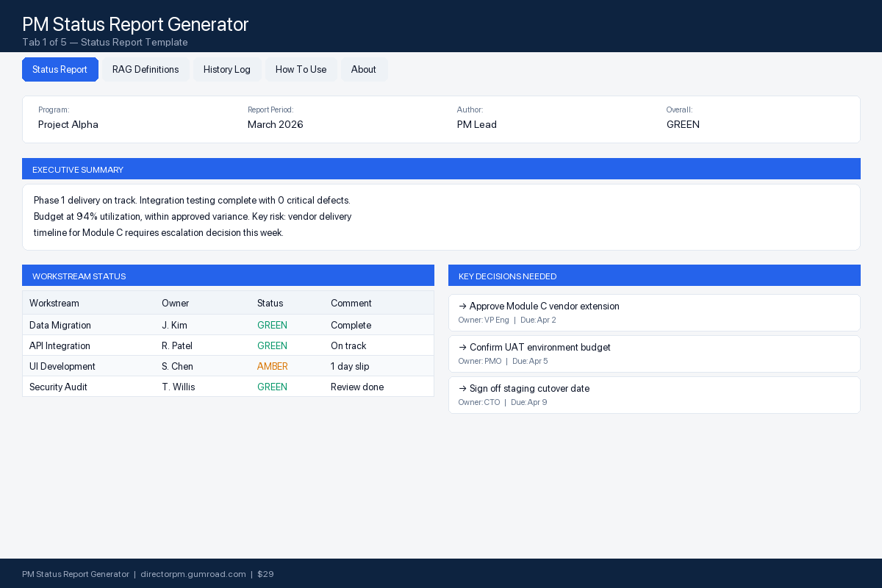Select the Security Audit workstream cell
Screen dimensions: 882x588
click(59, 387)
